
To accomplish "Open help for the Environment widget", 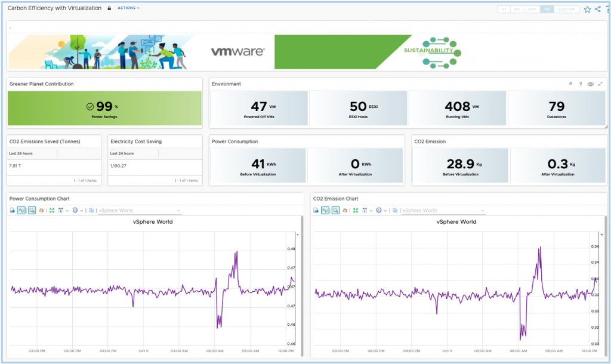I will pos(581,84).
